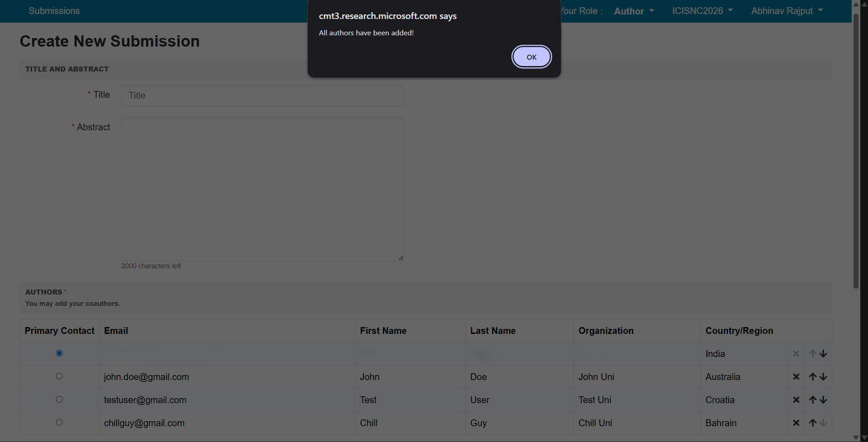The image size is (868, 442).
Task: Move the India author row down
Action: click(823, 354)
